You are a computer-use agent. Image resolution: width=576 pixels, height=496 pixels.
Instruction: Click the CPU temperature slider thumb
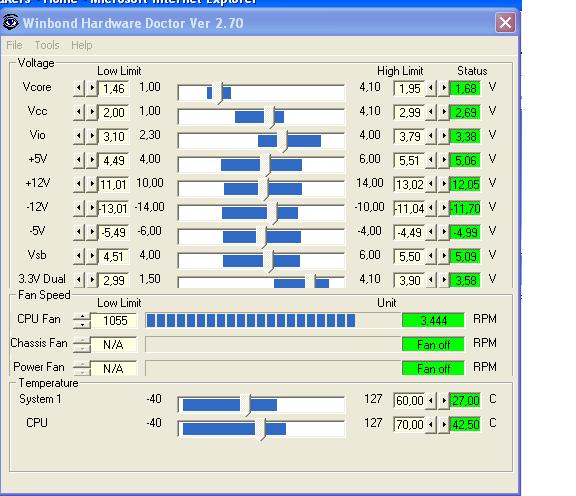point(260,429)
